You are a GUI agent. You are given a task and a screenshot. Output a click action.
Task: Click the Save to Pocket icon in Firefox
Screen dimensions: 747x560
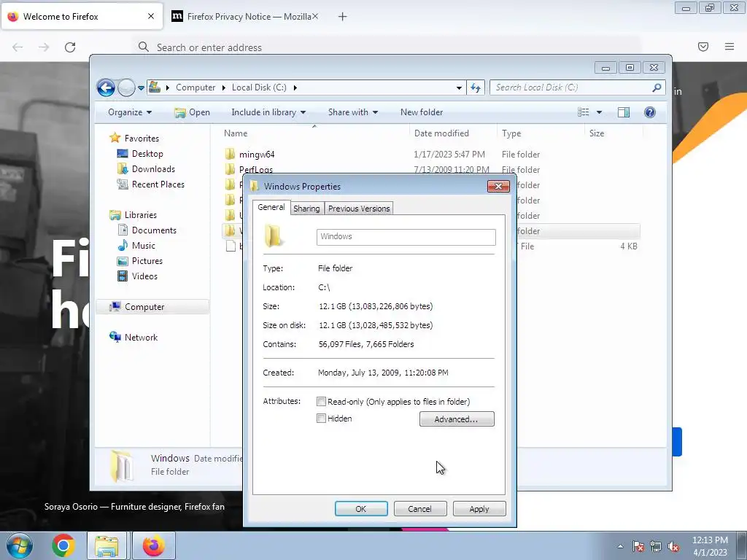coord(703,47)
